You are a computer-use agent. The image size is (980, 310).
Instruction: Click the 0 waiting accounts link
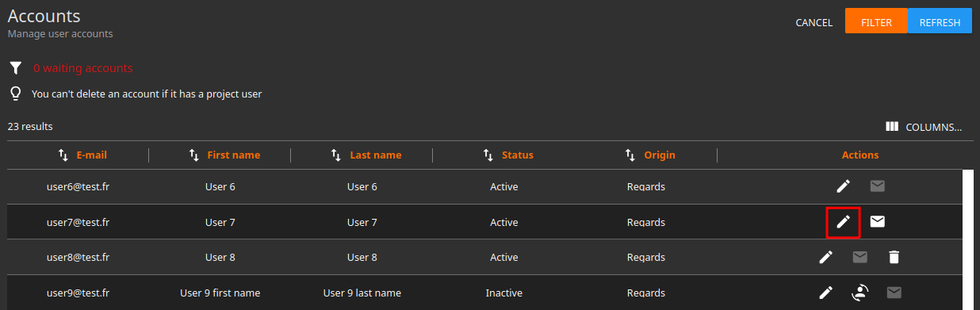click(x=83, y=68)
